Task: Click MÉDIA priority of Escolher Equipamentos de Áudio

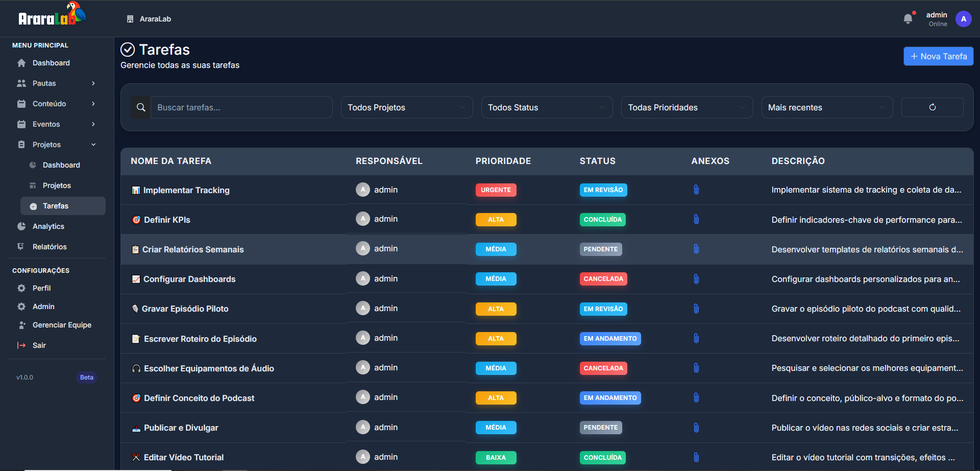Action: pyautogui.click(x=496, y=368)
